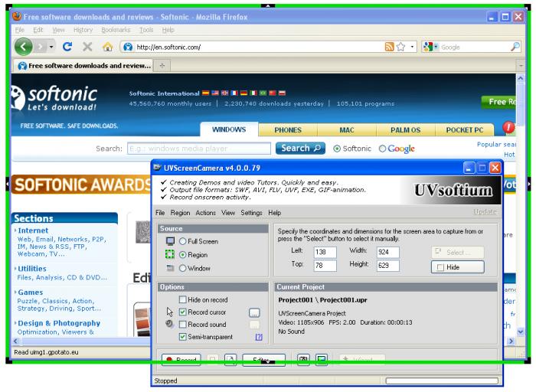Open a new tab with the plus button
This screenshot has height=392, width=536.
(x=162, y=65)
